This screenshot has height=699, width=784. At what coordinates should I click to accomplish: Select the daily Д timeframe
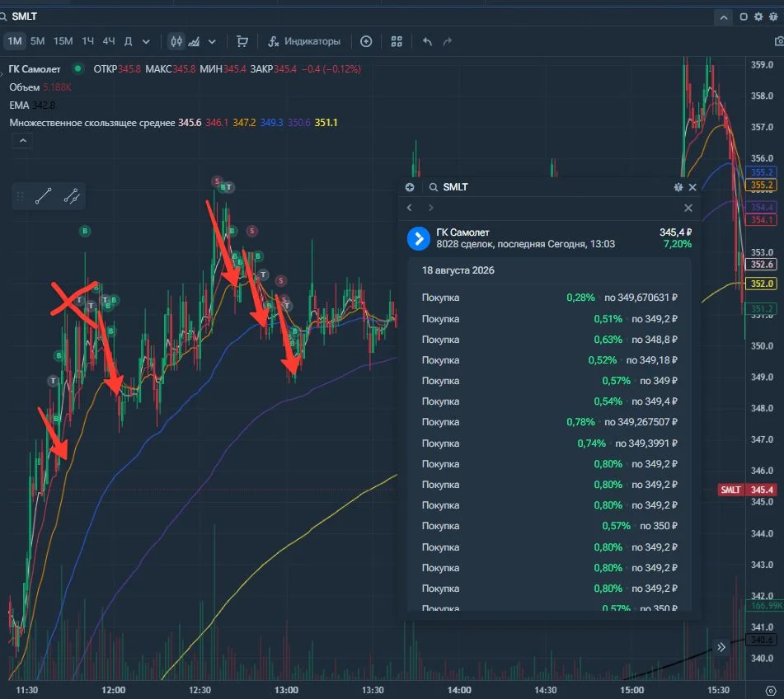pyautogui.click(x=128, y=41)
